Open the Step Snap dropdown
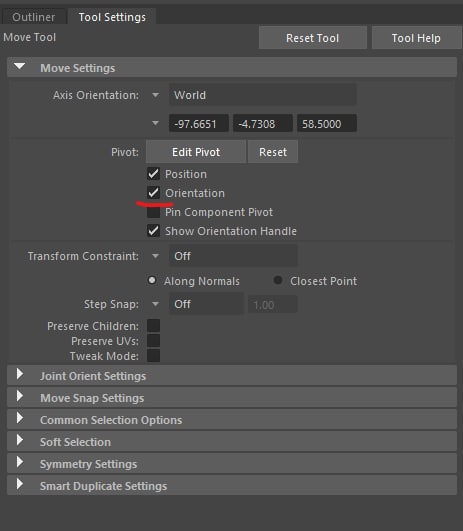The height and width of the screenshot is (531, 463). tap(206, 304)
